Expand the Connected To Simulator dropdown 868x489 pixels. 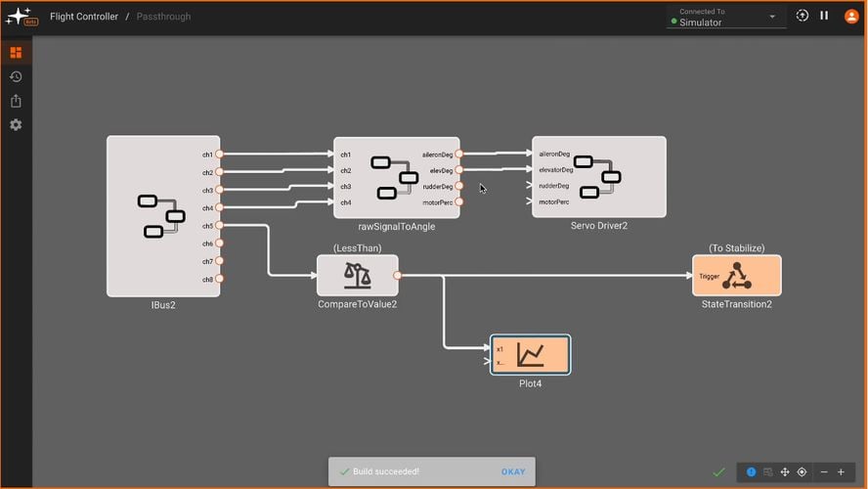725,18
